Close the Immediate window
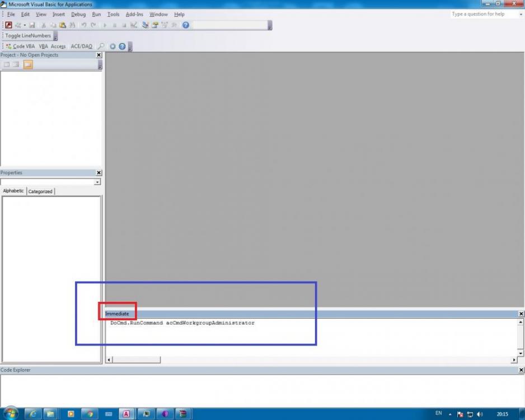The image size is (525, 420). (521, 314)
